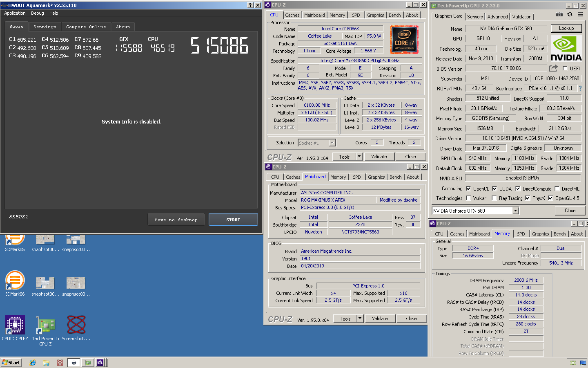Open the GPU-Z hamburger menu icon
This screenshot has width=588, height=368.
coord(580,14)
